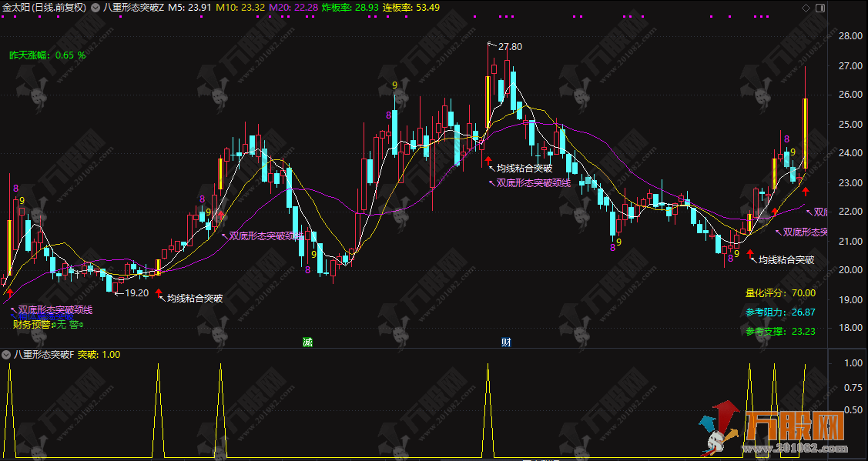Click the 27.80 high price marker
This screenshot has height=461, width=868.
pyautogui.click(x=509, y=47)
